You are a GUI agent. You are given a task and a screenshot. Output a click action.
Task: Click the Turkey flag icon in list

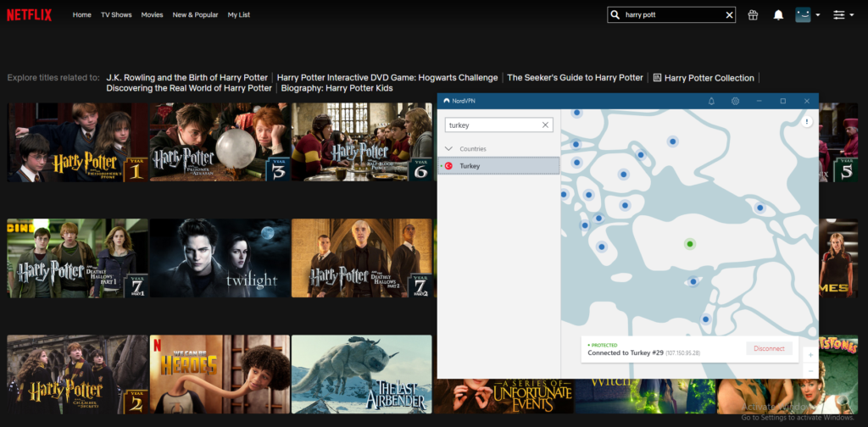(x=449, y=166)
